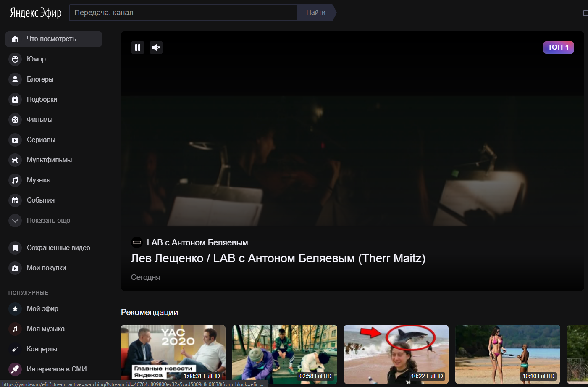Open the Мой эфир channel
The image size is (588, 387).
tap(54, 309)
